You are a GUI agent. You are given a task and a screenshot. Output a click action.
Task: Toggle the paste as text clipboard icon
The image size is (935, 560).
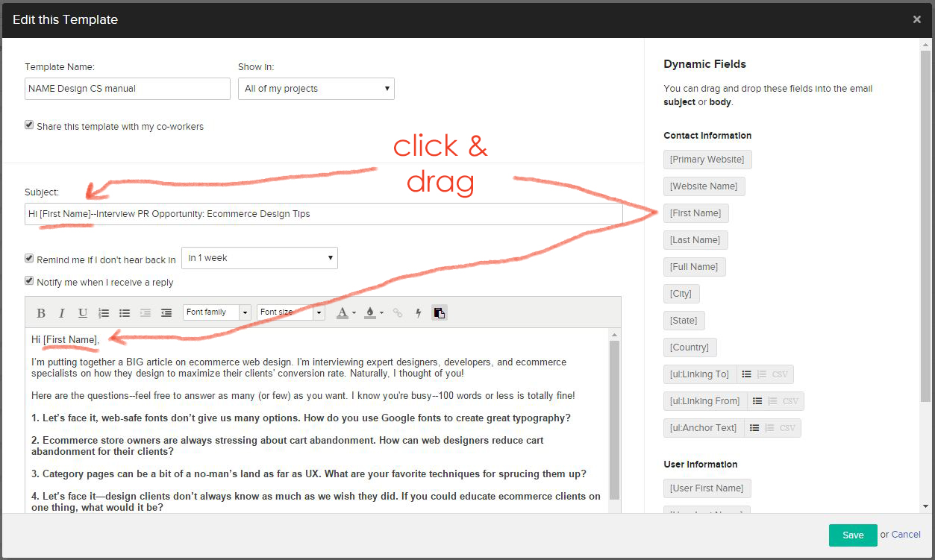pos(440,313)
